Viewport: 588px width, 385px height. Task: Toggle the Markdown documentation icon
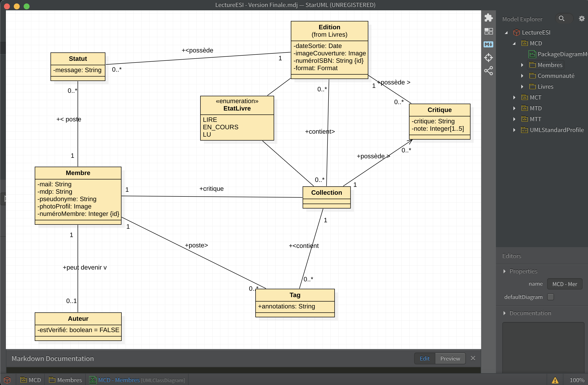[x=489, y=44]
